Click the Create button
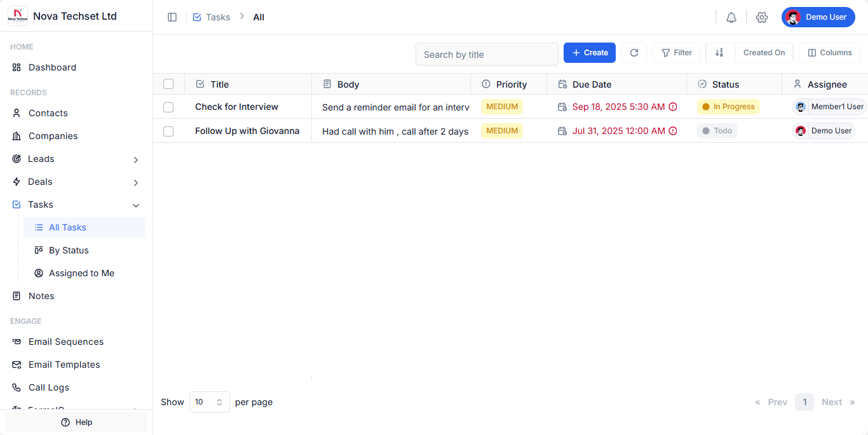 (589, 53)
